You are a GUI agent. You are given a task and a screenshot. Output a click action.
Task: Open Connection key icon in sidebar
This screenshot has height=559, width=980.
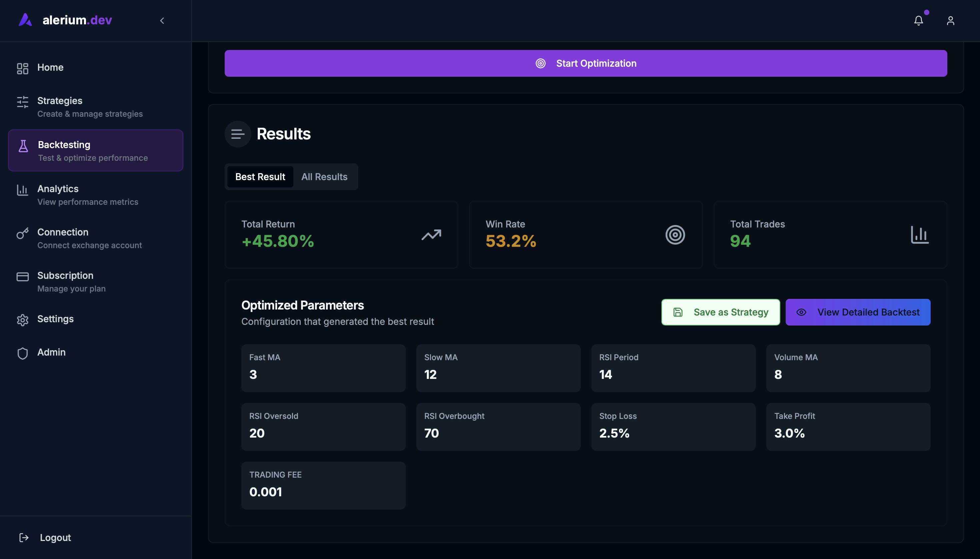point(23,233)
